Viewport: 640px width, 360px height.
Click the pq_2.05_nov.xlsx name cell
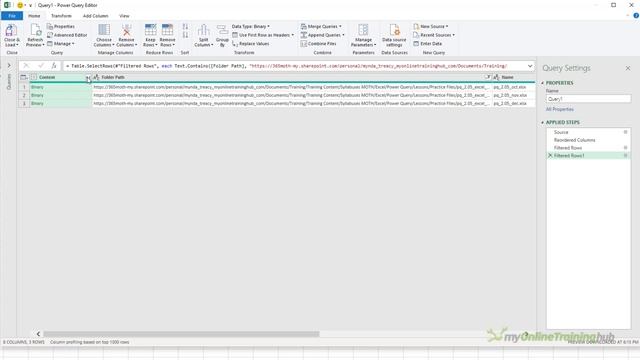tap(513, 95)
